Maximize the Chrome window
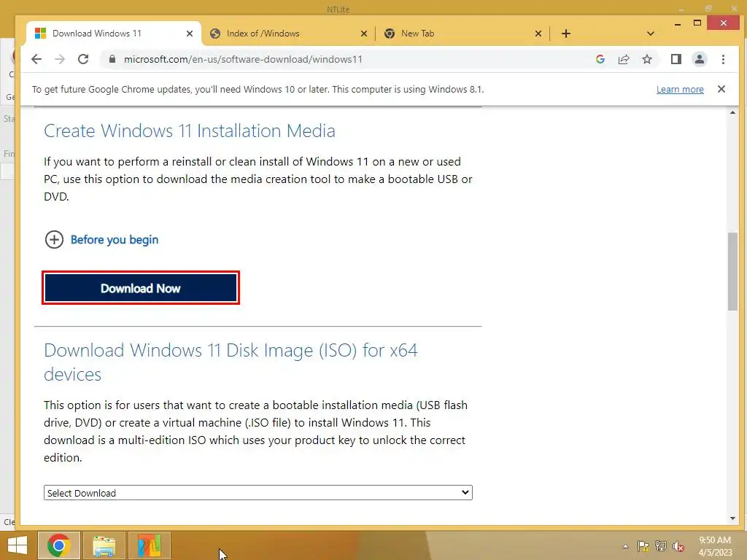 697,23
